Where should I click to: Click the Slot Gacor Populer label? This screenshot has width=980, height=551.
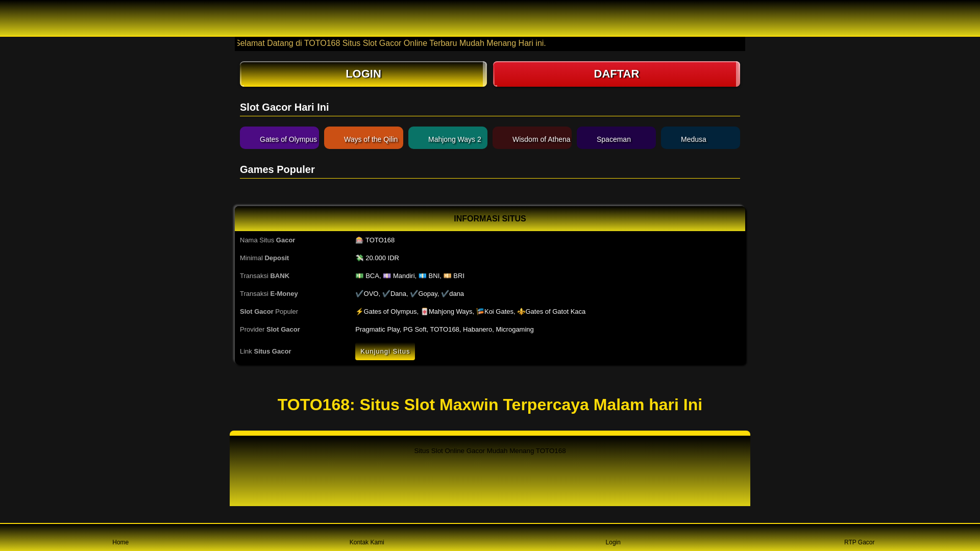click(269, 312)
